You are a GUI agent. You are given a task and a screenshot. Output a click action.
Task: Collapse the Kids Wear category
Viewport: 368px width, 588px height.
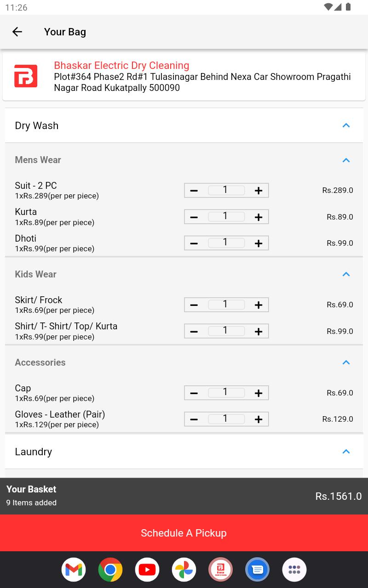tap(346, 274)
